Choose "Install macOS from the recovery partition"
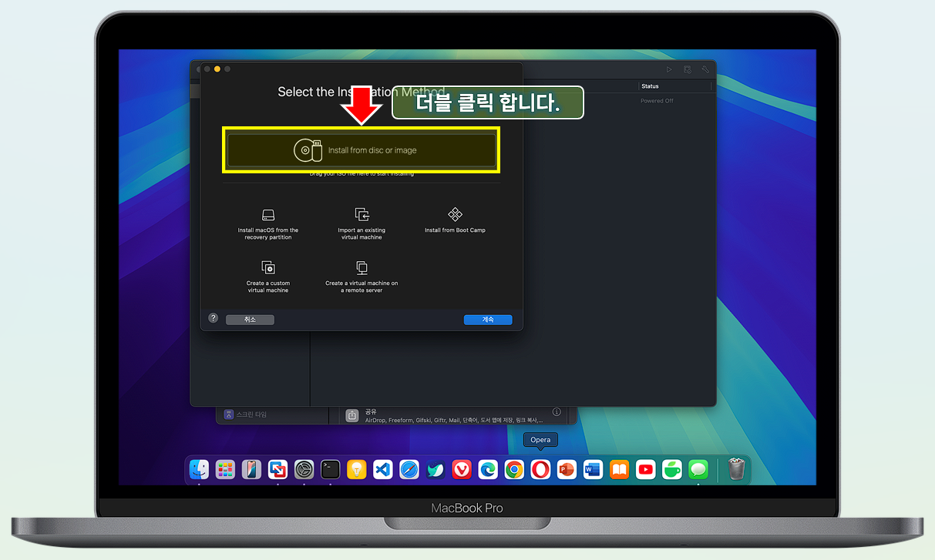The height and width of the screenshot is (560, 935). 268,223
